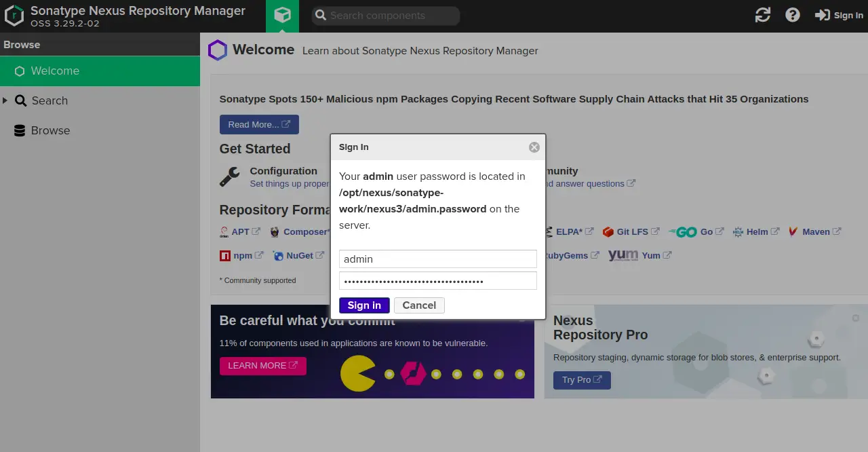
Task: Click the Refresh icon in the top bar
Action: (762, 14)
